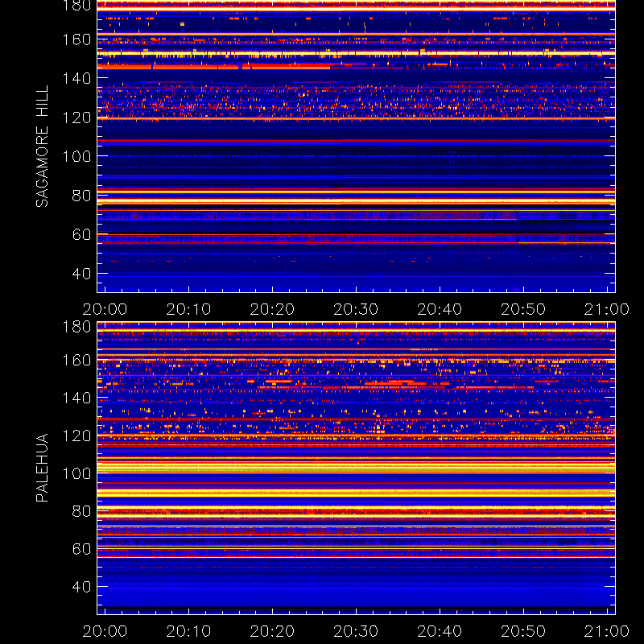
Task: Select the 80 frequency label on Sagamore Hill plot
Action: [x=81, y=196]
